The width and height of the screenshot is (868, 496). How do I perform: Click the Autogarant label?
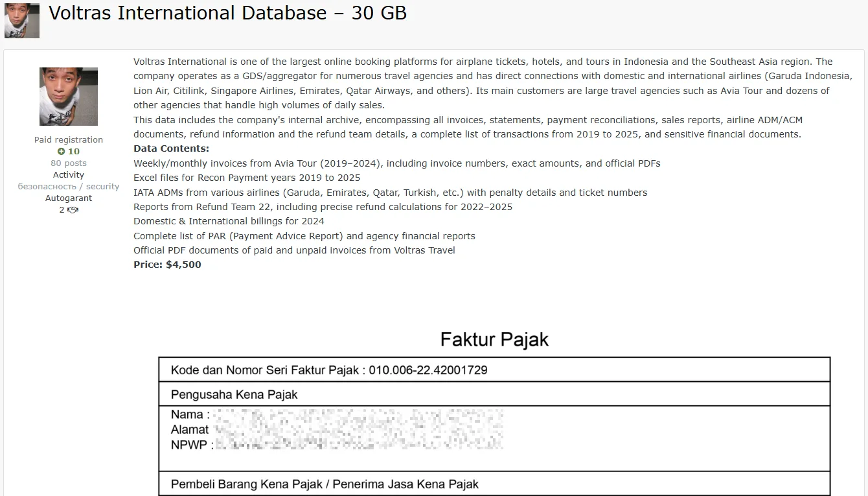pyautogui.click(x=69, y=198)
